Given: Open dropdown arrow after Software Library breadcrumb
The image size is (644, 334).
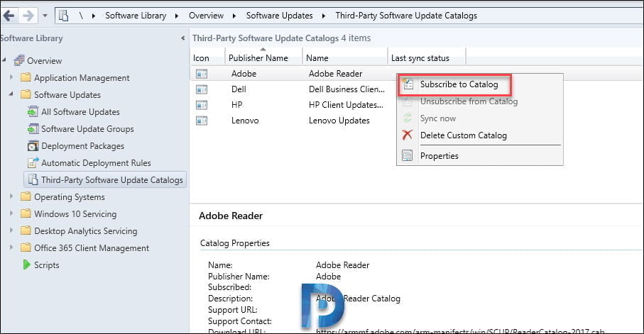Looking at the screenshot, I should tap(177, 16).
